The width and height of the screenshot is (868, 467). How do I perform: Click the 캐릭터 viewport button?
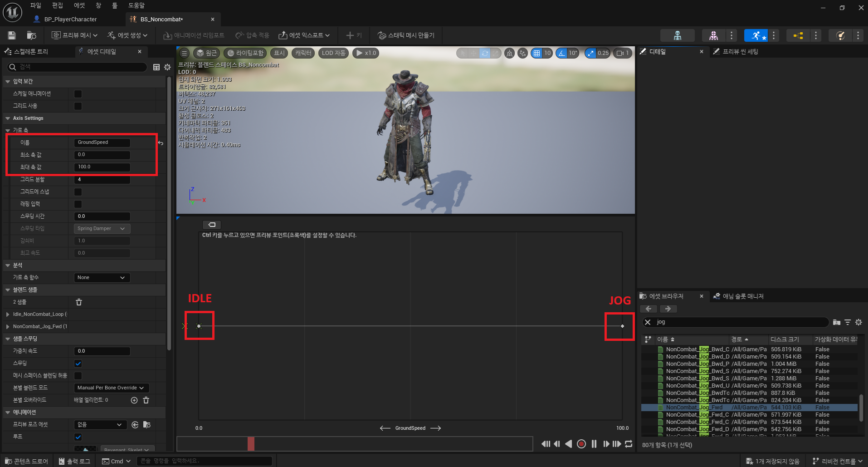point(303,53)
